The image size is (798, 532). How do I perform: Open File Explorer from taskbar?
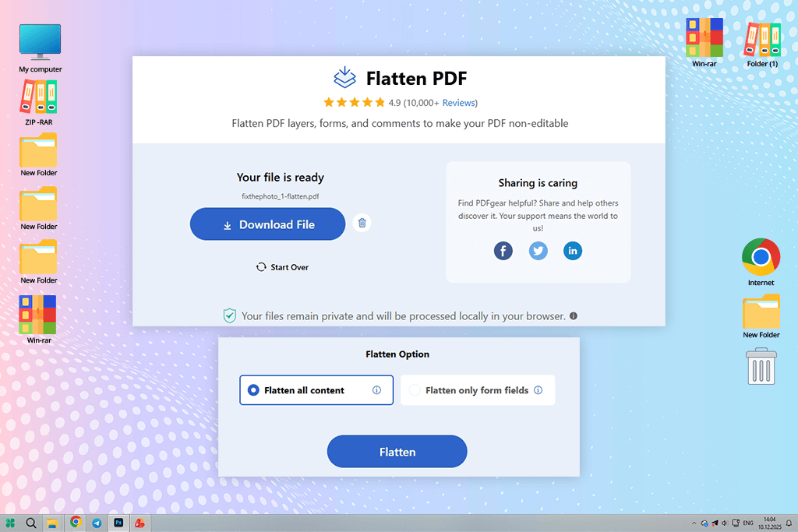pyautogui.click(x=52, y=523)
